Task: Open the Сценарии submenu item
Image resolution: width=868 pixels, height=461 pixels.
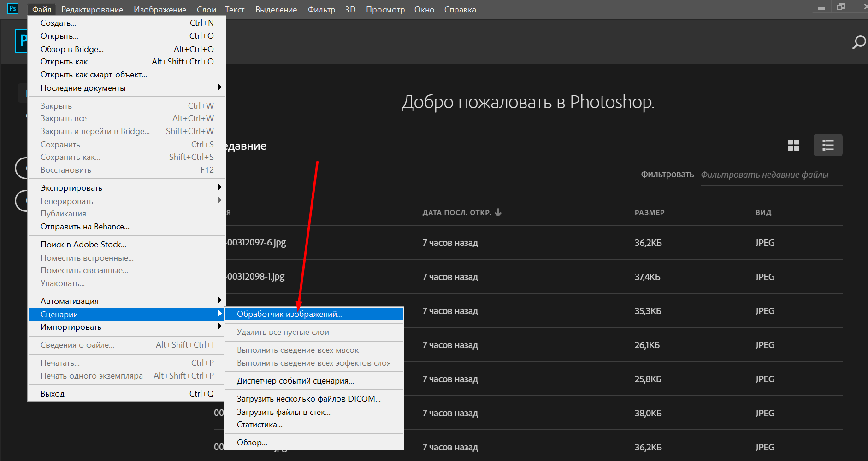Action: click(x=126, y=314)
